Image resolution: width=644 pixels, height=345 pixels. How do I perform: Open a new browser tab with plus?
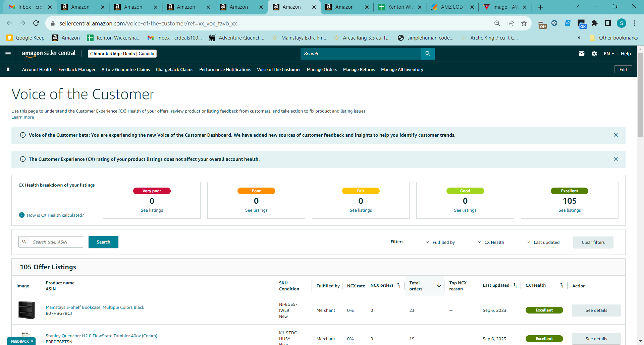[540, 7]
